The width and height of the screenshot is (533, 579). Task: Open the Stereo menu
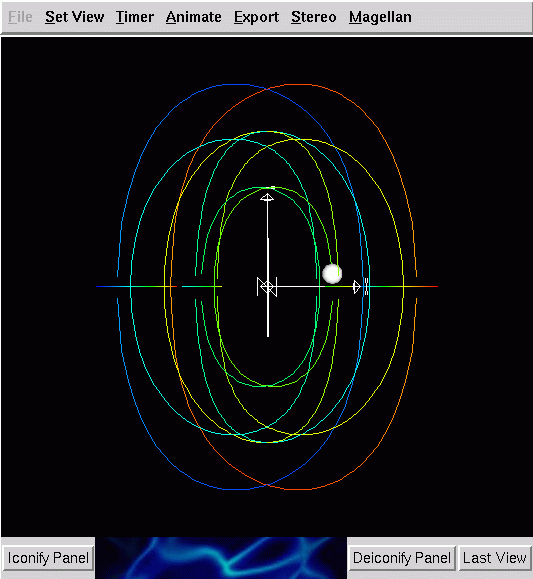pos(314,17)
